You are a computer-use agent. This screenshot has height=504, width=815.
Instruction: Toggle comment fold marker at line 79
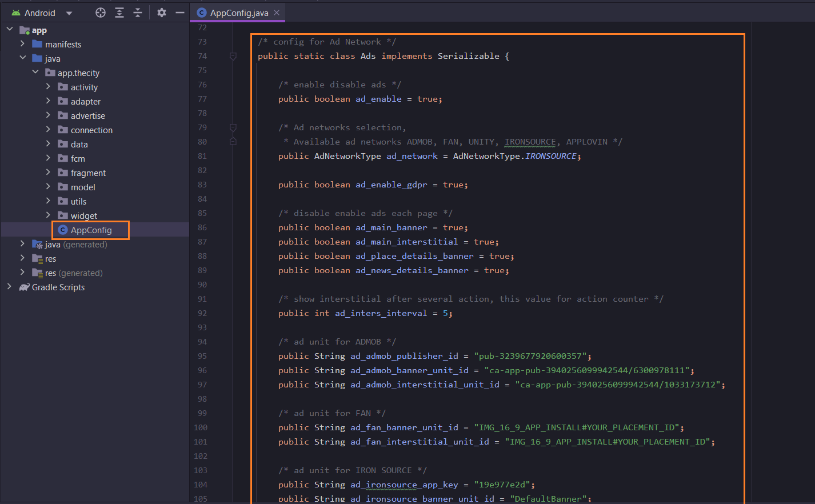(x=233, y=127)
